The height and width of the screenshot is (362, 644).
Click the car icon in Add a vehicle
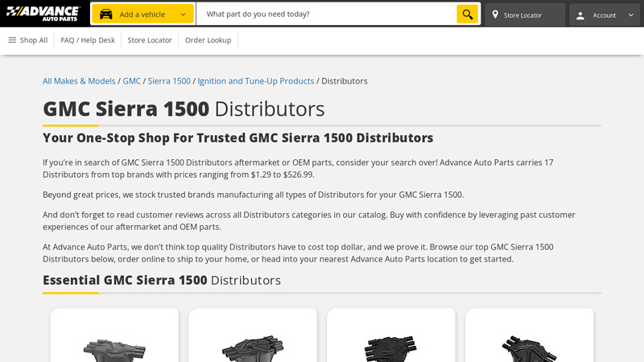pyautogui.click(x=106, y=14)
